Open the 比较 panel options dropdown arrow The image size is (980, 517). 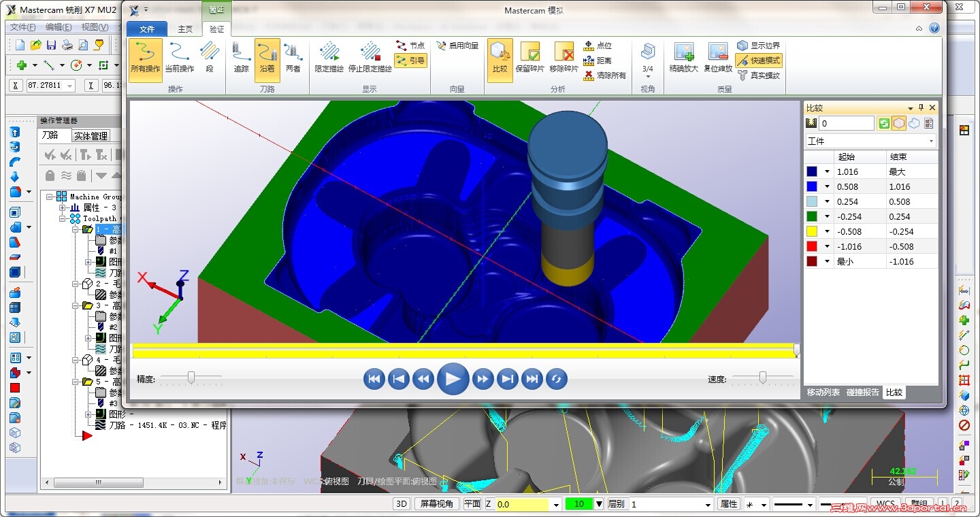click(x=911, y=108)
